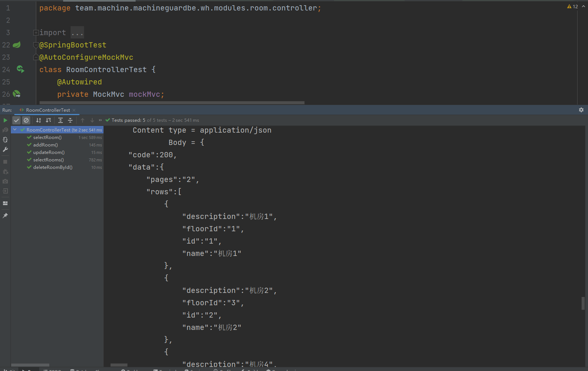Viewport: 588px width, 371px height.
Task: Collapse the RoomControllerTest tree node
Action: 15,130
